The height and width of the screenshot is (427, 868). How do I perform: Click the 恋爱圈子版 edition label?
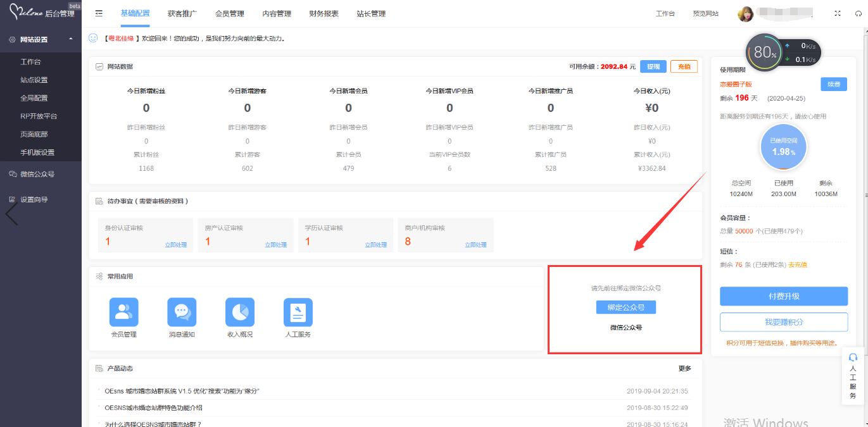coord(736,84)
